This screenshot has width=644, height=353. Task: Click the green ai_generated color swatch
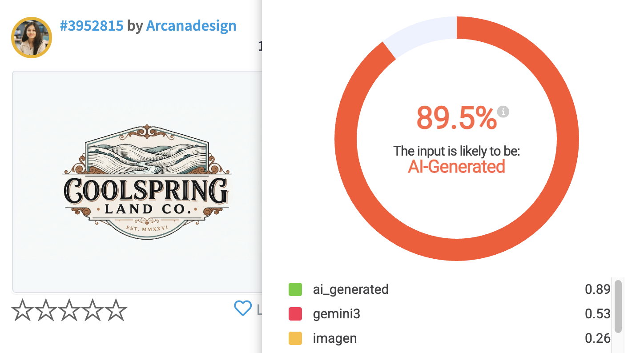pos(295,289)
